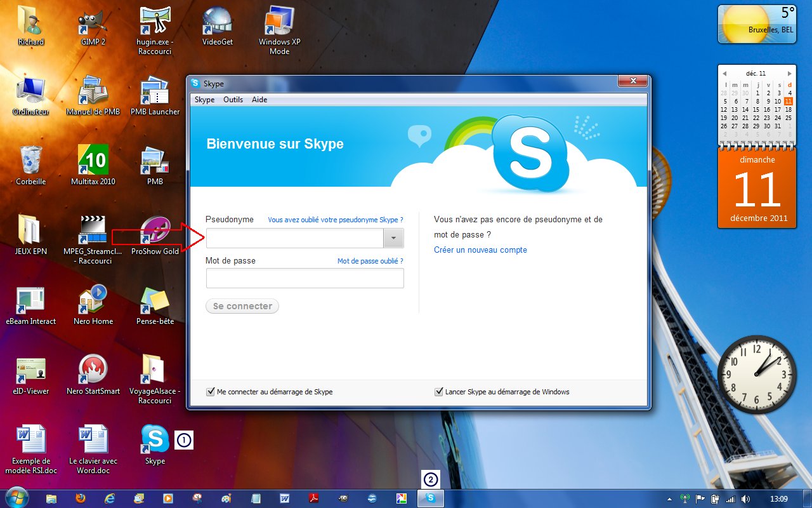Click the volume speaker tray icon
This screenshot has width=812, height=508.
[745, 499]
